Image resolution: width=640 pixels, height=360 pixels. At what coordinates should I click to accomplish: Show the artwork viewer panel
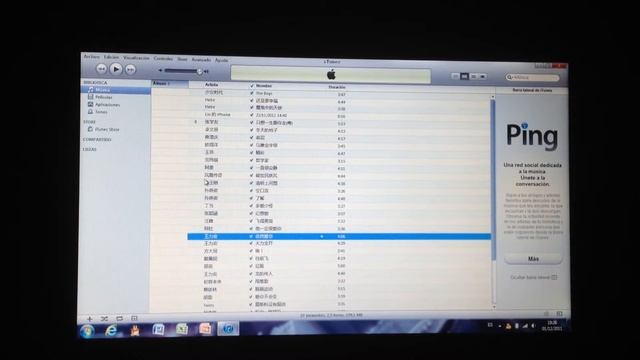(134, 318)
